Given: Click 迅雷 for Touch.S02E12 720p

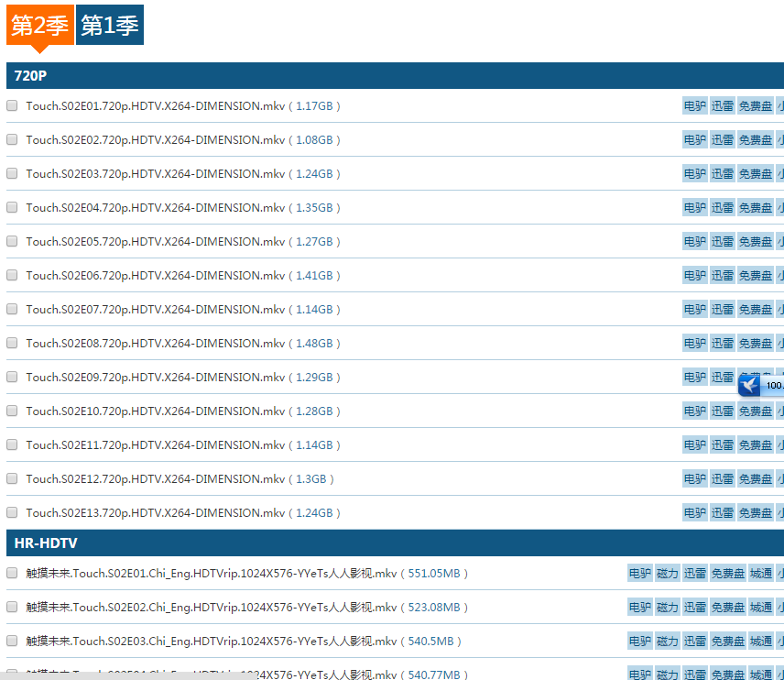Looking at the screenshot, I should [723, 479].
